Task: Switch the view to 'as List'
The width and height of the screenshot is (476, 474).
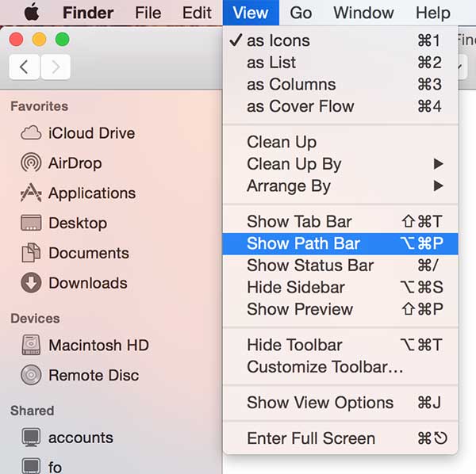Action: [271, 63]
